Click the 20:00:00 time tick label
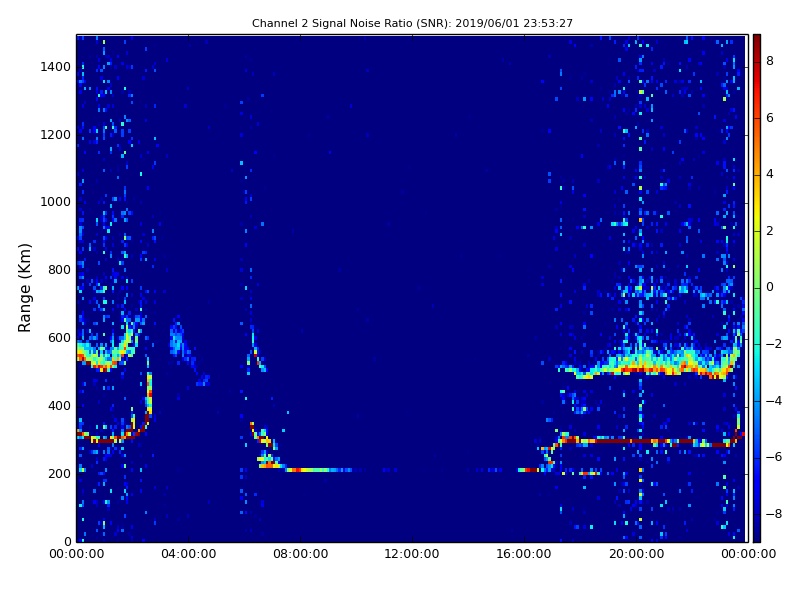The image size is (800, 600). 636,554
